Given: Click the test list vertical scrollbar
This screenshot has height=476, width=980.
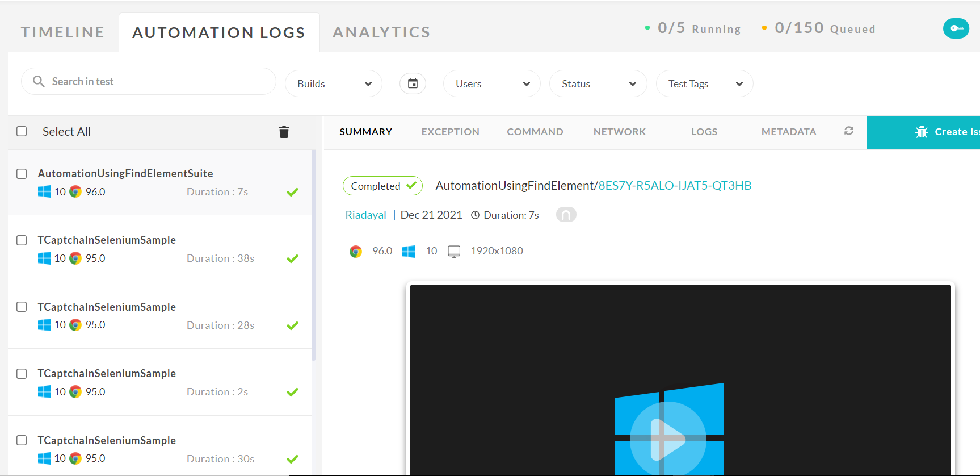Looking at the screenshot, I should [x=314, y=256].
